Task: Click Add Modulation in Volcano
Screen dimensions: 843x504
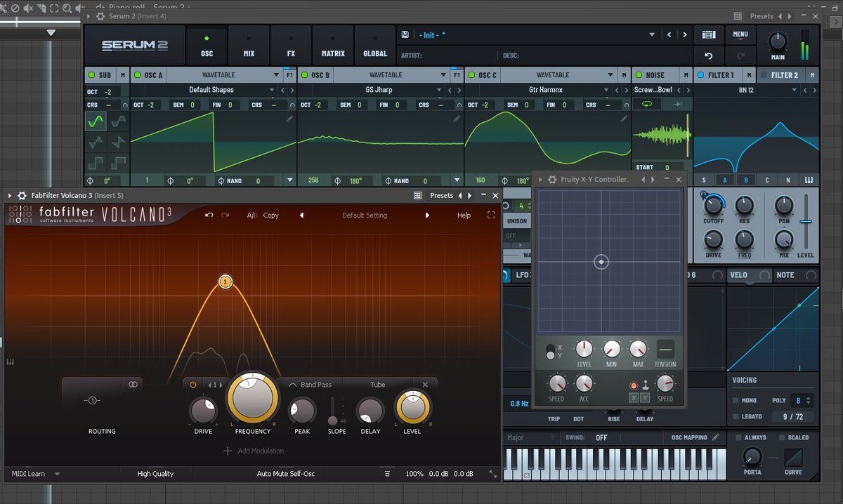Action: click(254, 451)
